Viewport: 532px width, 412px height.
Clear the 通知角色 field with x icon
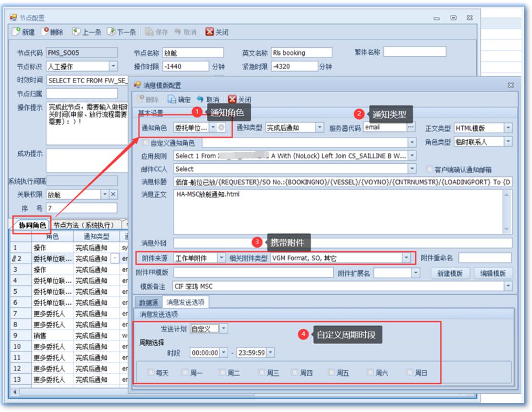coord(221,128)
